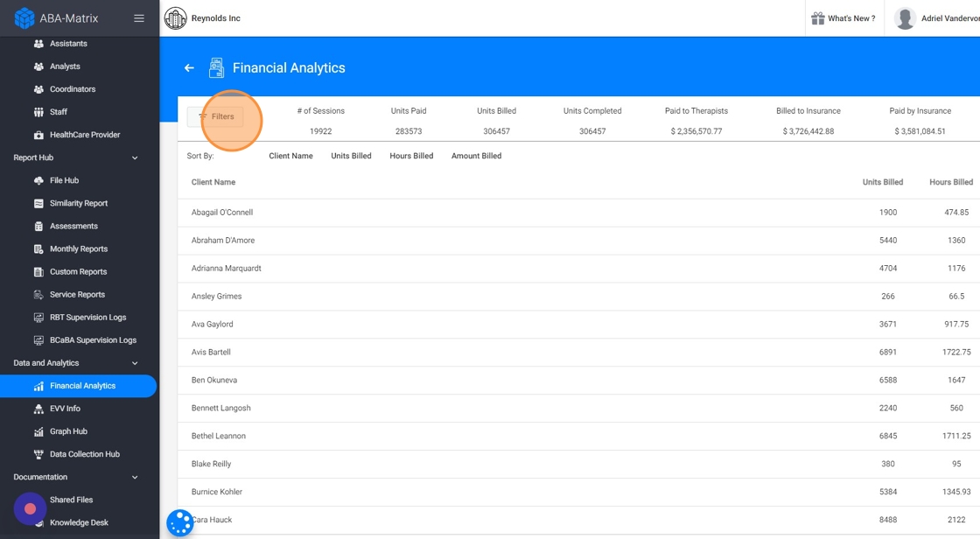Sort by Units Billed
The image size is (980, 539).
(x=351, y=156)
